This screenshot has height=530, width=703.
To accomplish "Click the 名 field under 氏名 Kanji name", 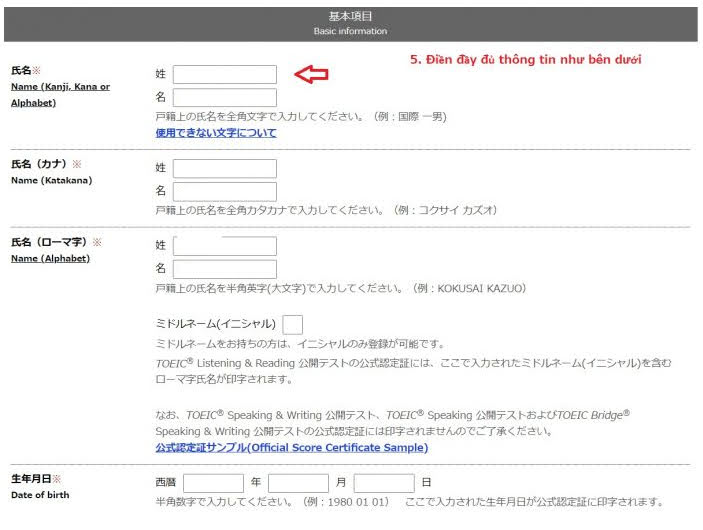I will pyautogui.click(x=225, y=97).
